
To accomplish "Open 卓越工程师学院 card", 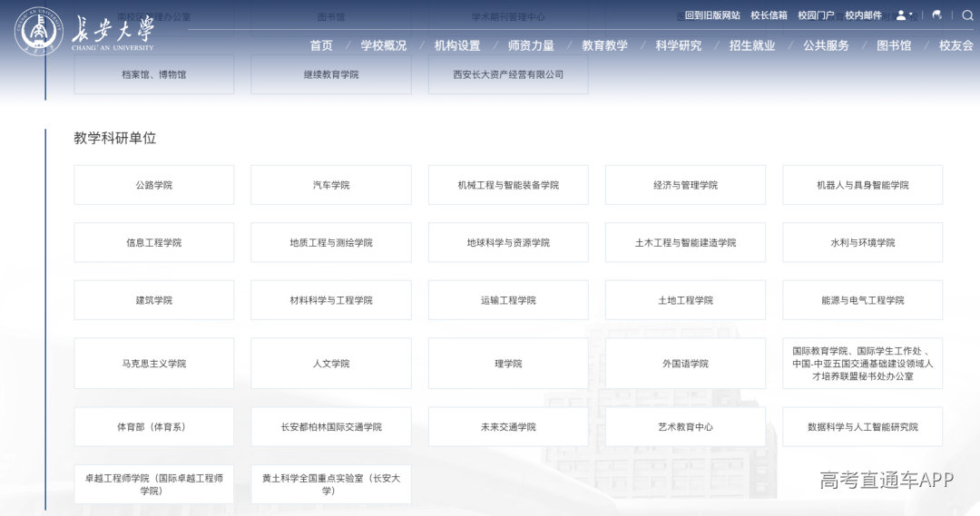I will click(153, 484).
